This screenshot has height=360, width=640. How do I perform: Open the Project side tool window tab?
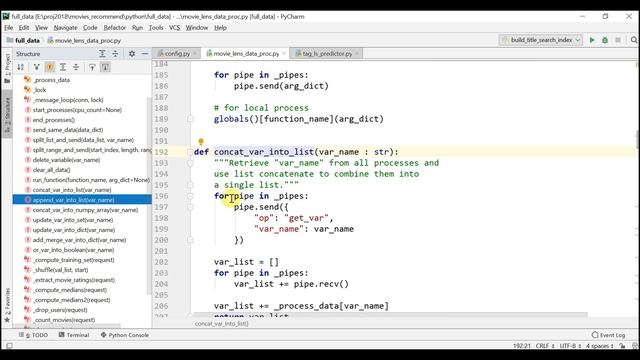[x=7, y=68]
